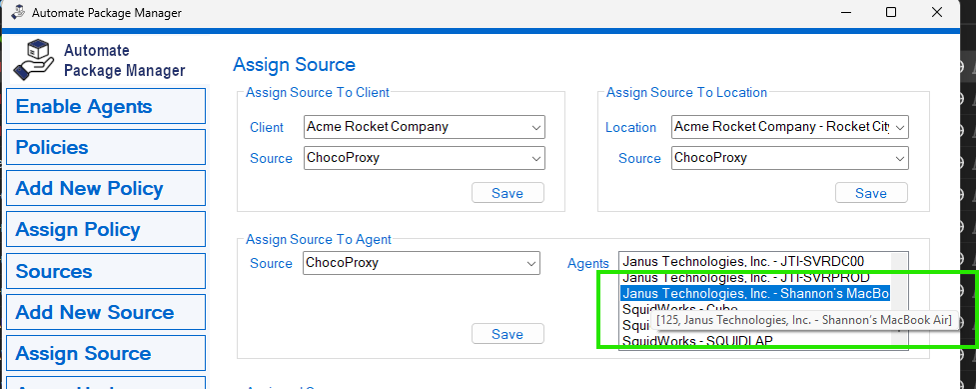Open the Sources page

coord(106,271)
